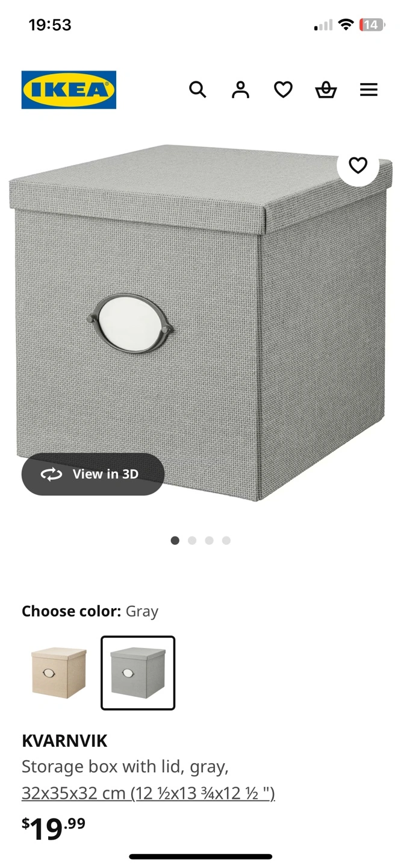The width and height of the screenshot is (401, 868).
Task: Open the account profile icon
Action: 240,90
